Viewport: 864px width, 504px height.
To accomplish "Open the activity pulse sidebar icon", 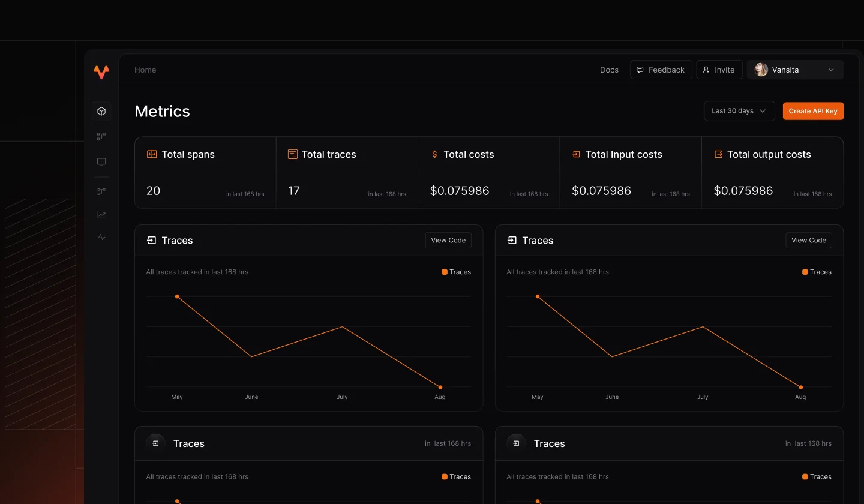I will tap(101, 237).
